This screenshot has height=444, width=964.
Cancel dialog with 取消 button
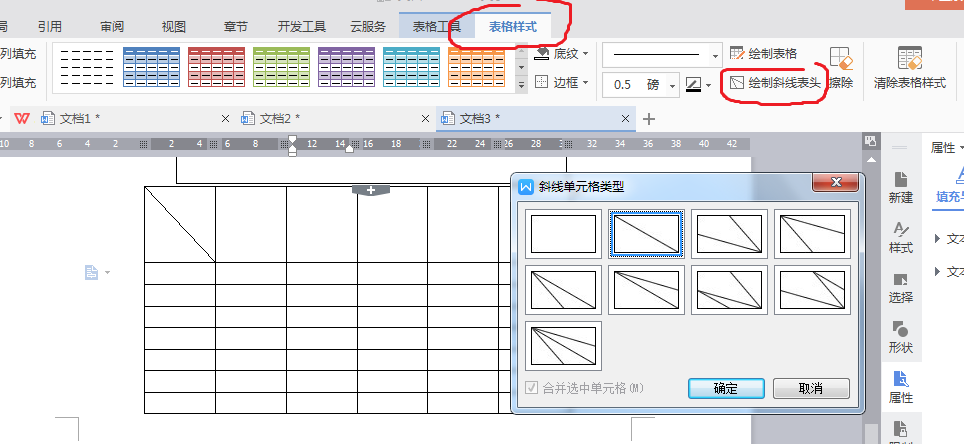click(x=811, y=388)
